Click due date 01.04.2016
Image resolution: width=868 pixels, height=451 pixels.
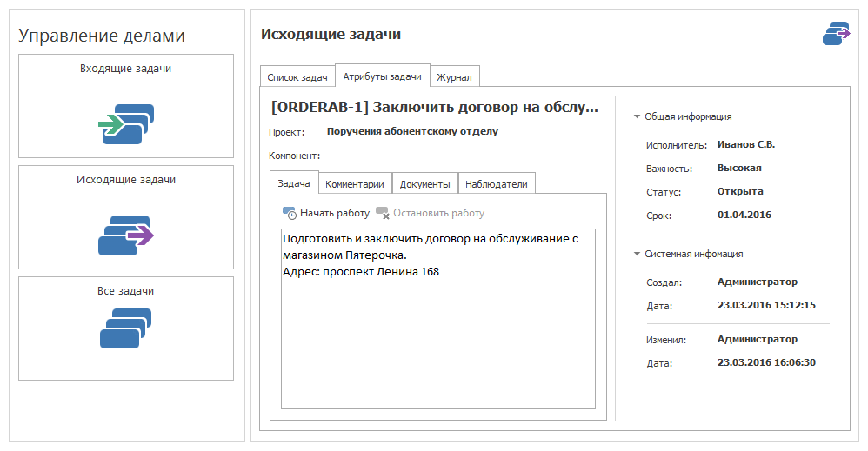click(x=744, y=215)
